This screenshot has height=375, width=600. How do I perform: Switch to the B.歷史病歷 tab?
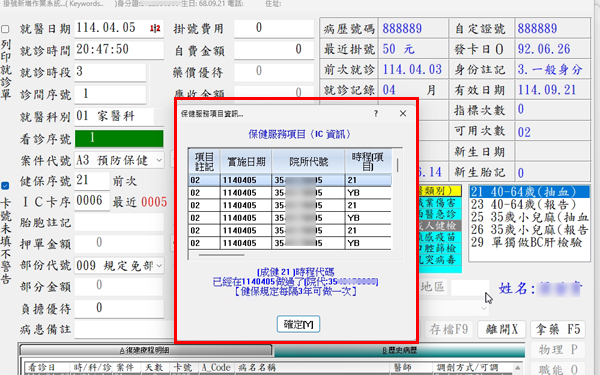click(x=399, y=350)
